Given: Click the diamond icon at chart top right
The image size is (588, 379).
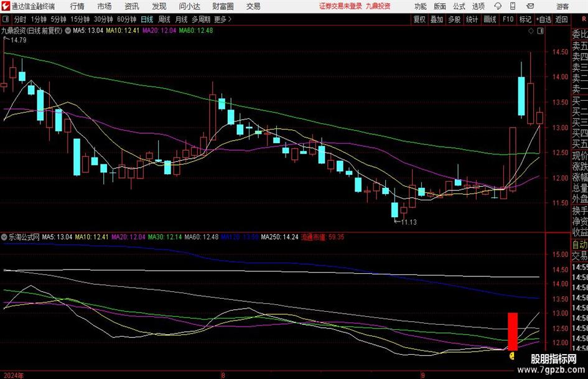Looking at the screenshot, I should pyautogui.click(x=531, y=31).
